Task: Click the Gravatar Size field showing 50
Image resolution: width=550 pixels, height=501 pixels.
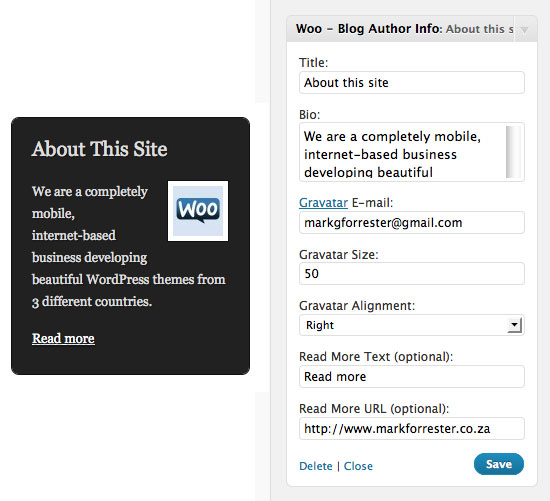Action: 412,273
